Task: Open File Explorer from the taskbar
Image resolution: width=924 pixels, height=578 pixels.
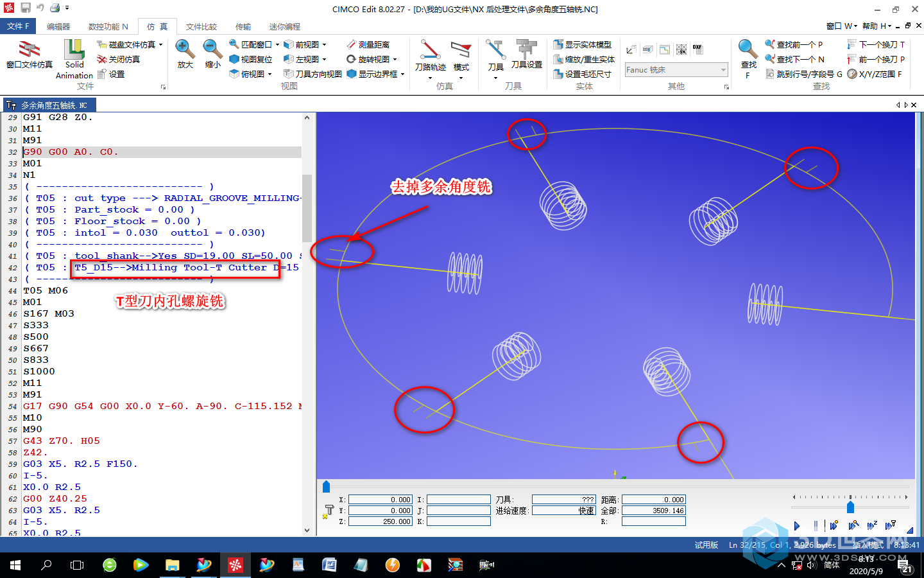Action: click(172, 565)
